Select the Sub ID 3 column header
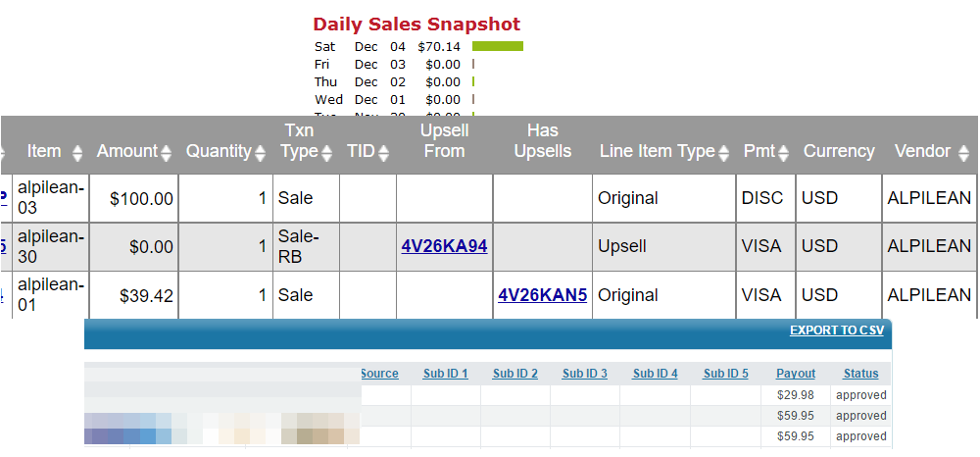This screenshot has width=980, height=457. (x=585, y=374)
